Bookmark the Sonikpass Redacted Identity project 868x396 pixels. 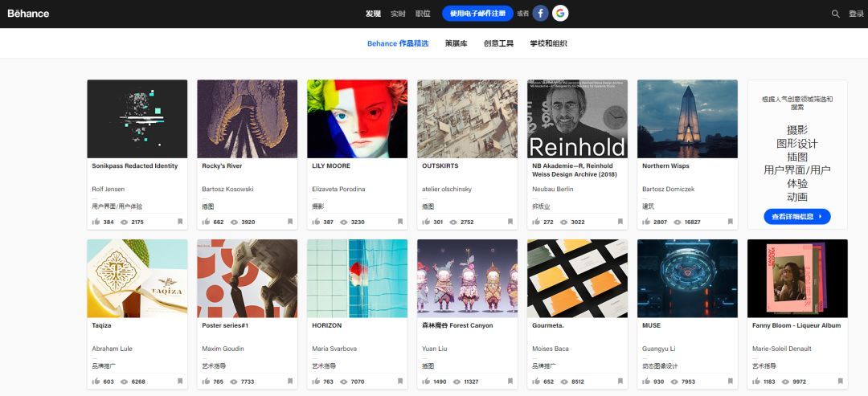click(181, 222)
